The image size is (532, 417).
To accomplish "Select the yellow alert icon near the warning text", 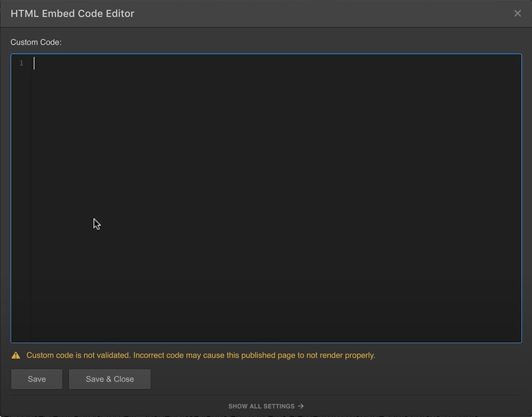I will point(16,355).
